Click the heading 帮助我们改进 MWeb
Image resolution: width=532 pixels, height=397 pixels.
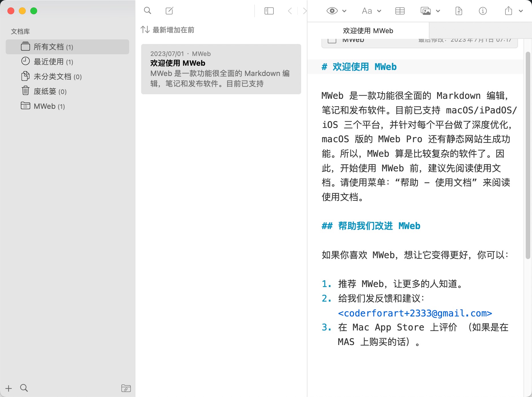[x=371, y=226]
